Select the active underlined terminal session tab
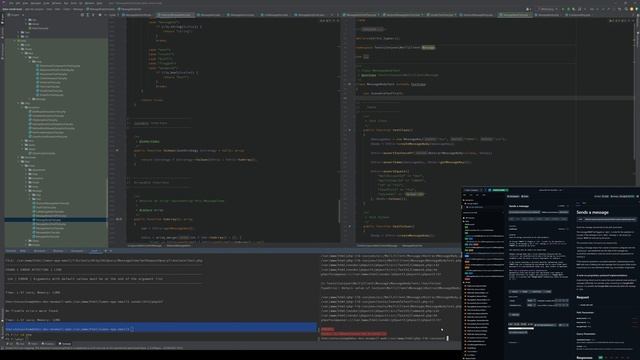 [95, 251]
